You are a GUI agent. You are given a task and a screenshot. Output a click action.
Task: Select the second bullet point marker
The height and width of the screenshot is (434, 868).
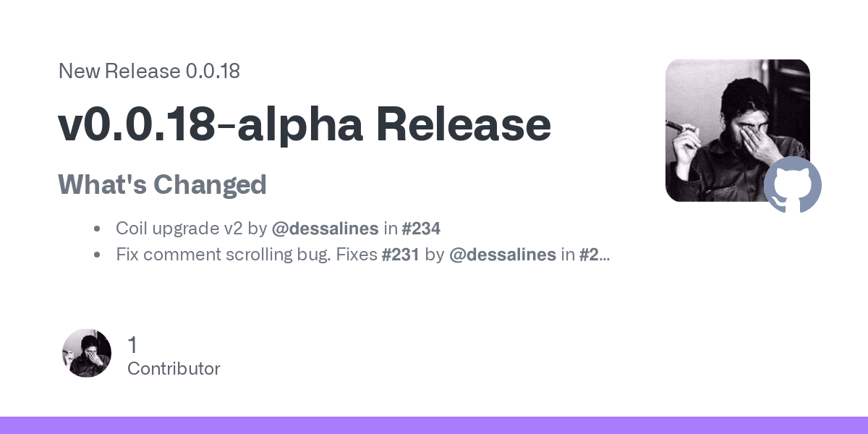click(x=96, y=255)
